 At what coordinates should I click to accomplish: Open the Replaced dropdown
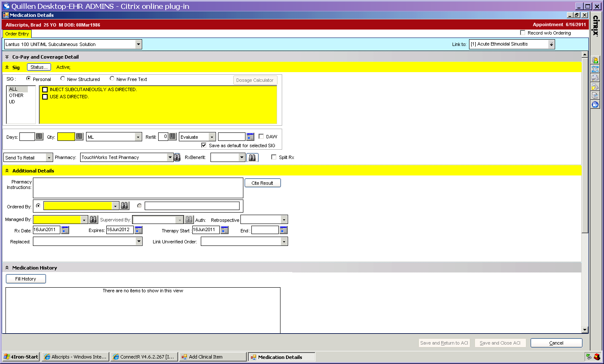tap(139, 241)
